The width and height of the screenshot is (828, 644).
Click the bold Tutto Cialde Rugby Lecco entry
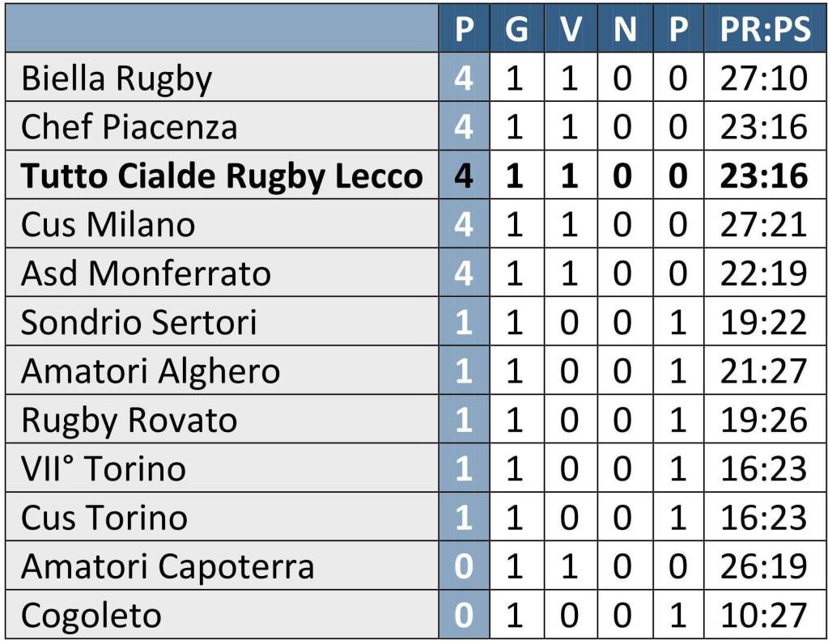222,176
